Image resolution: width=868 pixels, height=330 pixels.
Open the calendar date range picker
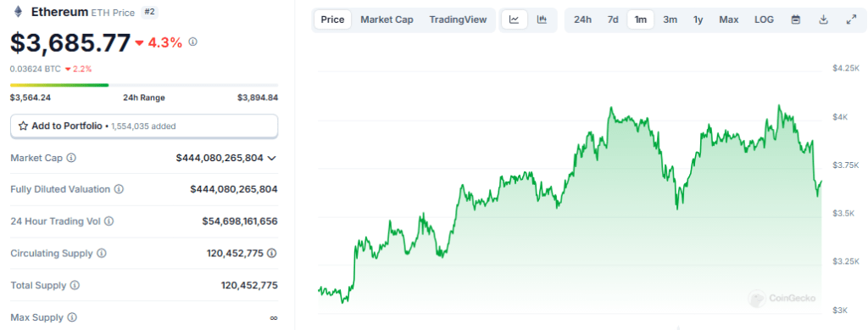795,20
